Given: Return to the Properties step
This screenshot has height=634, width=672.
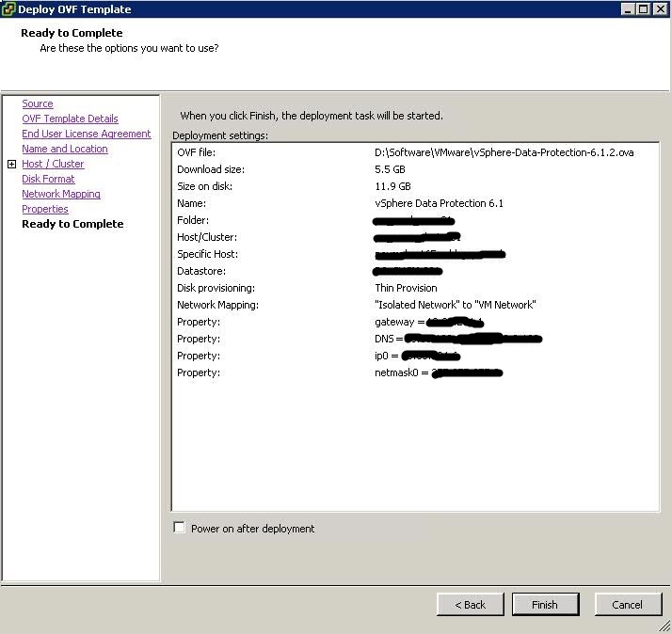Looking at the screenshot, I should [45, 209].
